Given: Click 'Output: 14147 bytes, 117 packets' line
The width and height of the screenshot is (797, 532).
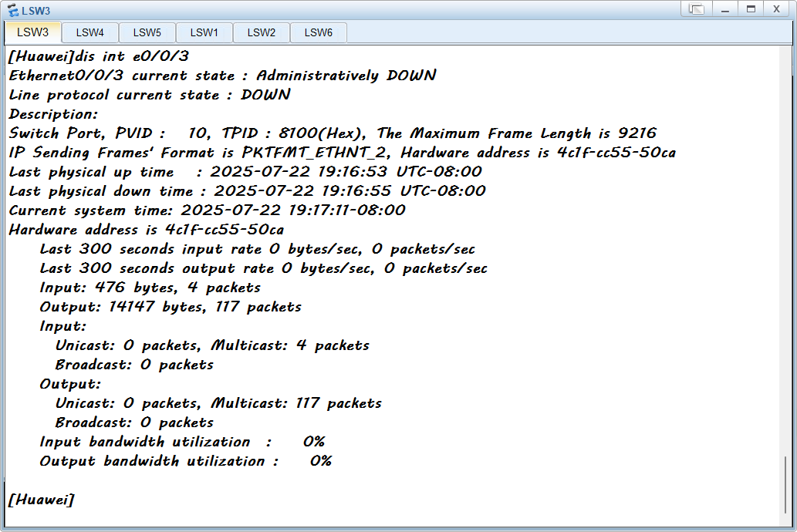Looking at the screenshot, I should (171, 307).
